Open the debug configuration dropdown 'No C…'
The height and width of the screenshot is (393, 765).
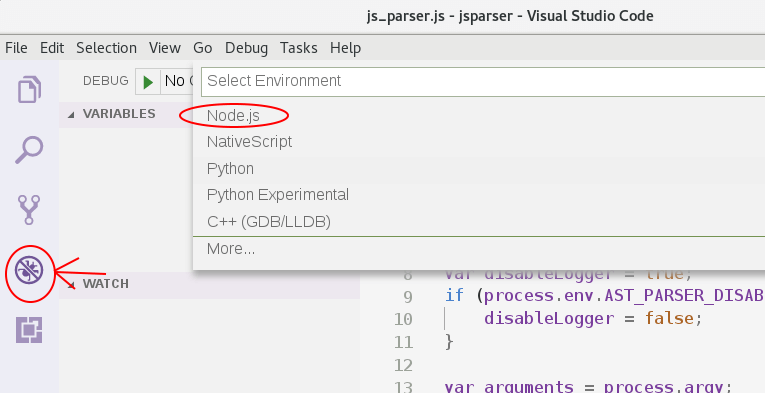click(x=177, y=81)
